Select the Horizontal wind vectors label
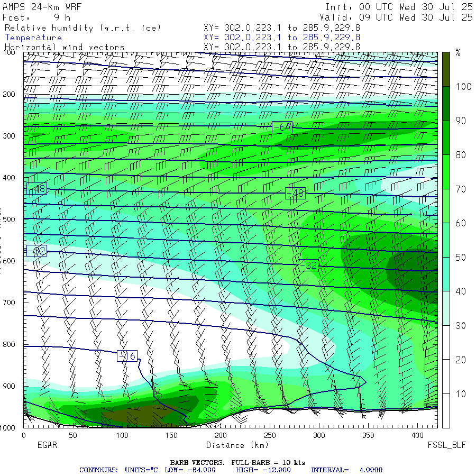Viewport: 476px width, 476px height. click(x=65, y=48)
